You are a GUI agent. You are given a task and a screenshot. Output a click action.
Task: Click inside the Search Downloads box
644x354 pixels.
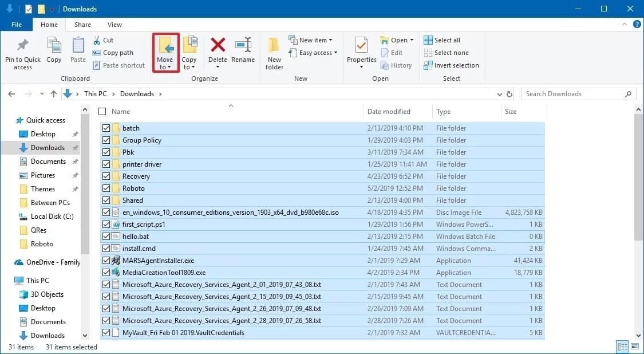pos(572,93)
